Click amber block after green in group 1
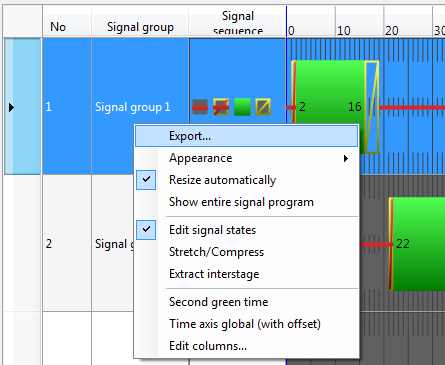445x365 pixels. [x=372, y=107]
